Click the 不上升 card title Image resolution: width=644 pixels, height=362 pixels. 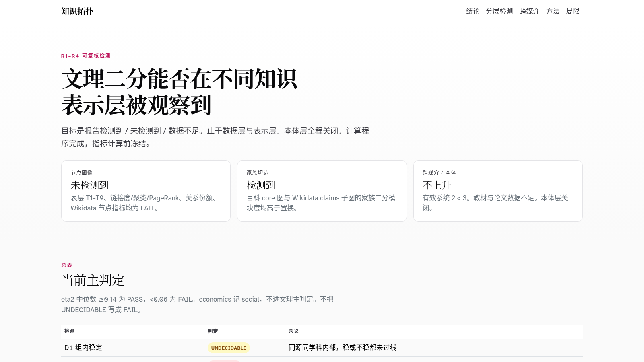[437, 185]
